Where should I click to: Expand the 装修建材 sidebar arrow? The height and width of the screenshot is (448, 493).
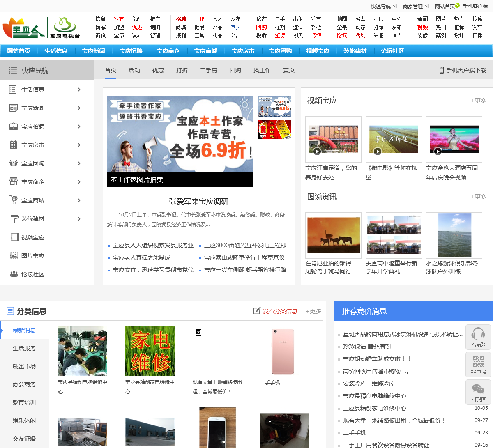pos(79,219)
